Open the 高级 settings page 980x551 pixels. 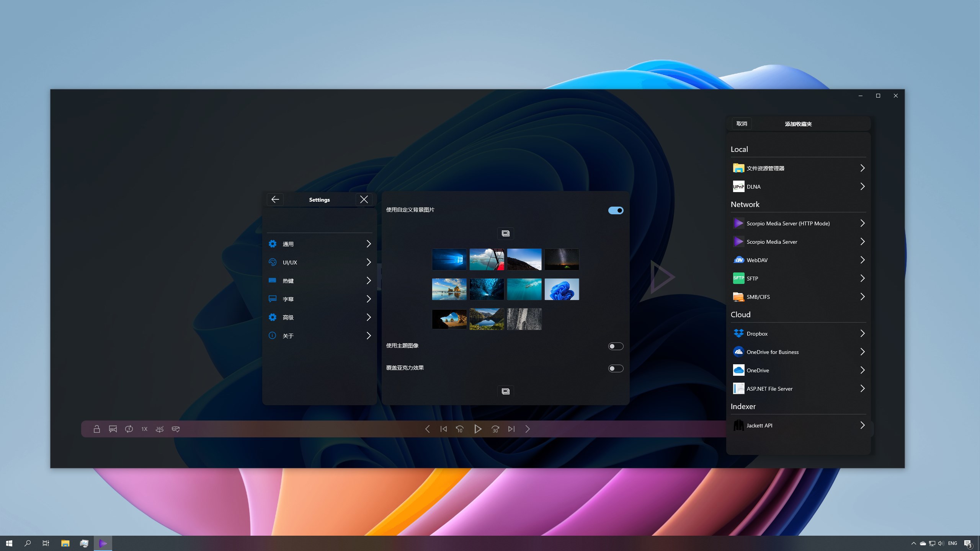coord(320,317)
